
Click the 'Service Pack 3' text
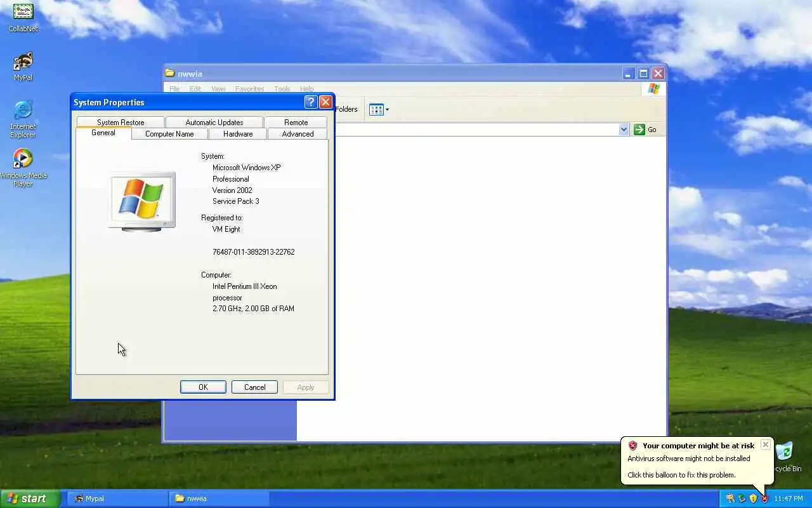pyautogui.click(x=236, y=201)
